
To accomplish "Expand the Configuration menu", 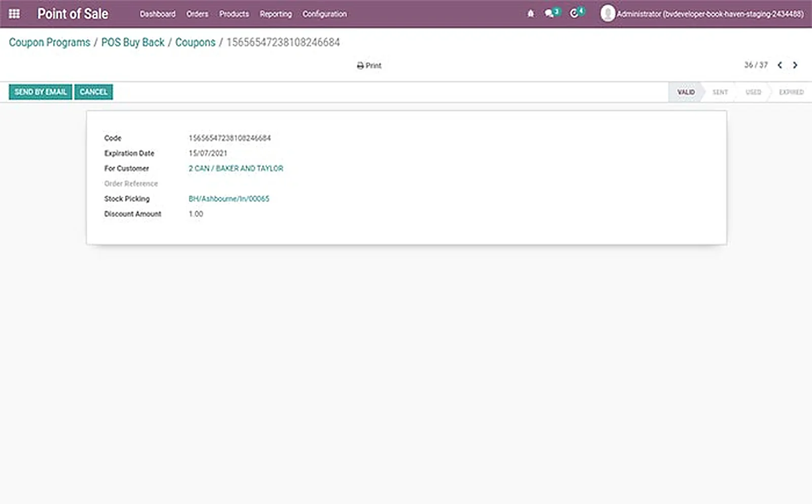I will (x=325, y=14).
